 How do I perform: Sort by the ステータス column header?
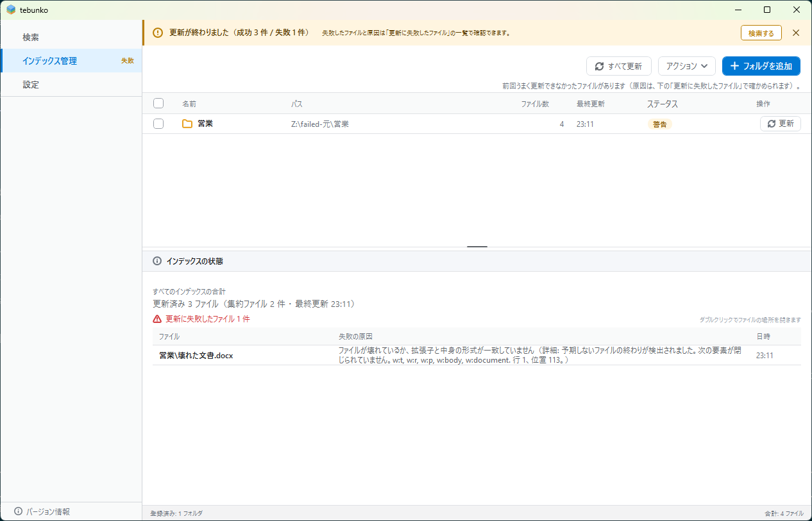pyautogui.click(x=663, y=104)
